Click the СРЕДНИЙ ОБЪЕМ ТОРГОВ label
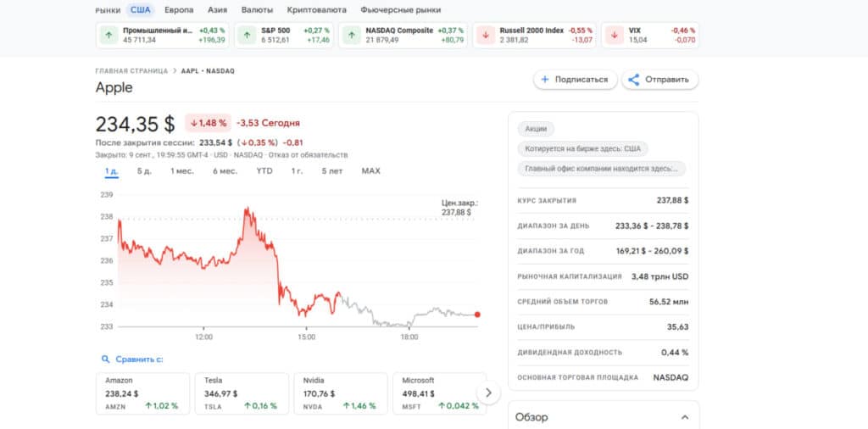This screenshot has width=868, height=429. [x=563, y=302]
